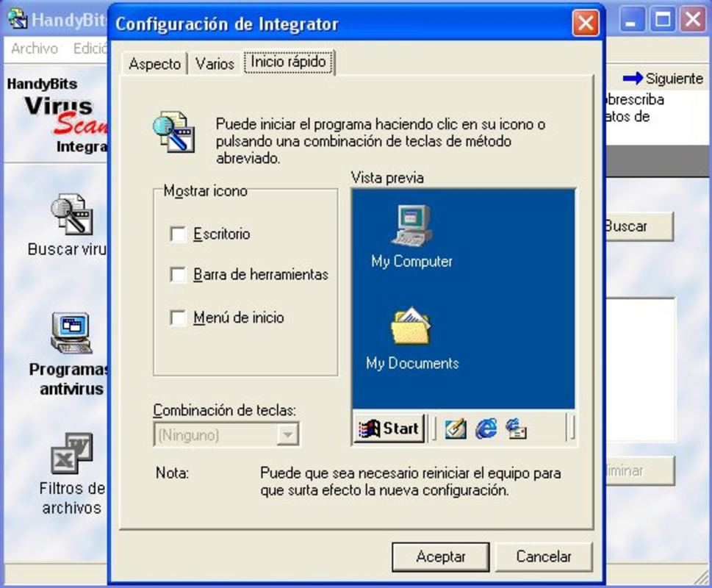Open the Archivo menu in HandyBits window
Image resolution: width=712 pixels, height=588 pixels.
point(35,48)
